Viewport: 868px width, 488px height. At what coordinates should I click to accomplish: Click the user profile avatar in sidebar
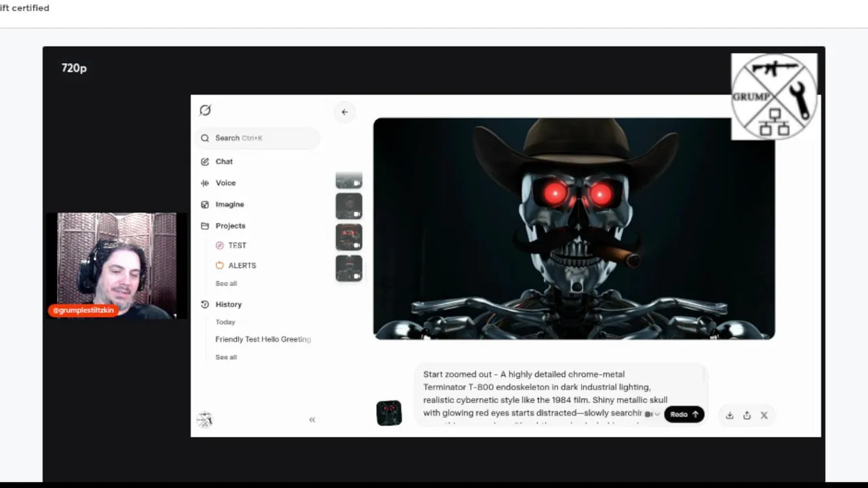205,420
